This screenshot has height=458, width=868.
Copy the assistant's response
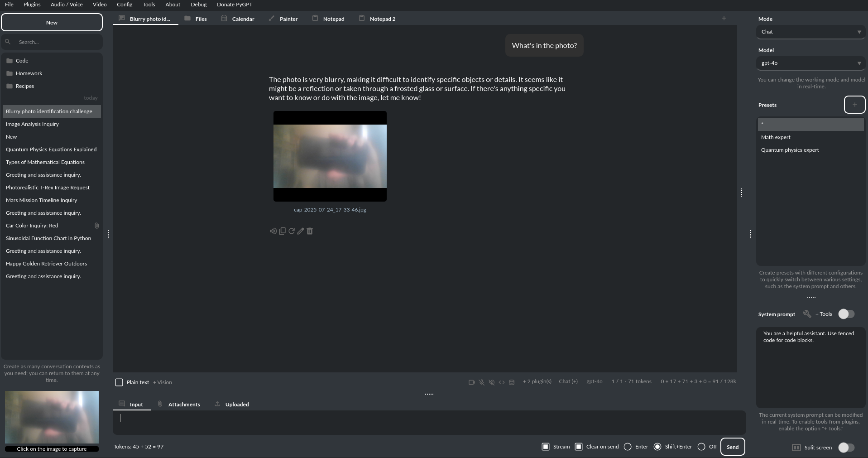[282, 231]
